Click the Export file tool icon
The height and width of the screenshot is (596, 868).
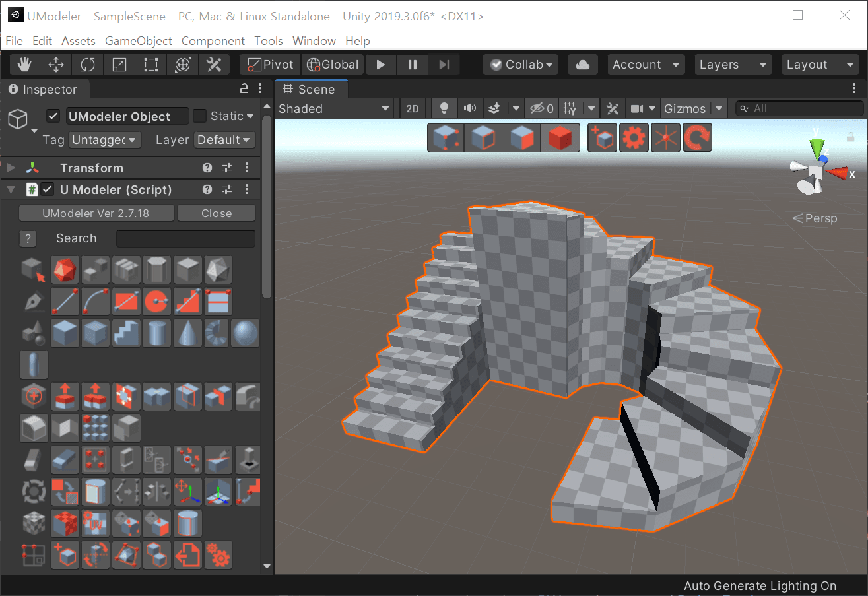[x=187, y=555]
